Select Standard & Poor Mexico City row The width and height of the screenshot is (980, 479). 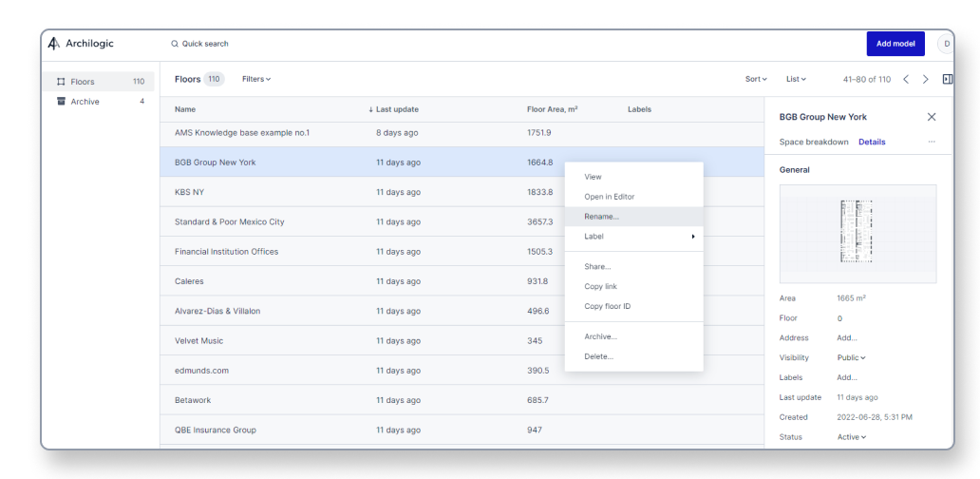coord(462,222)
